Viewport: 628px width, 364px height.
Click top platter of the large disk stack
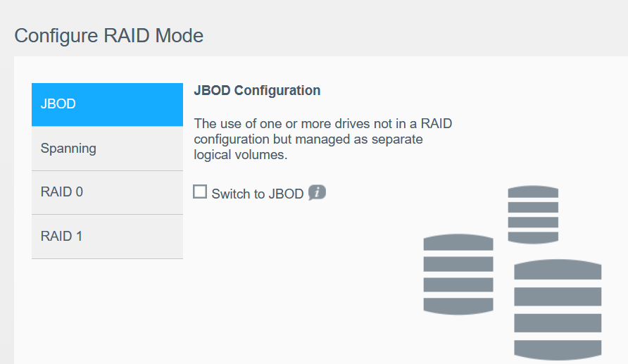point(558,270)
